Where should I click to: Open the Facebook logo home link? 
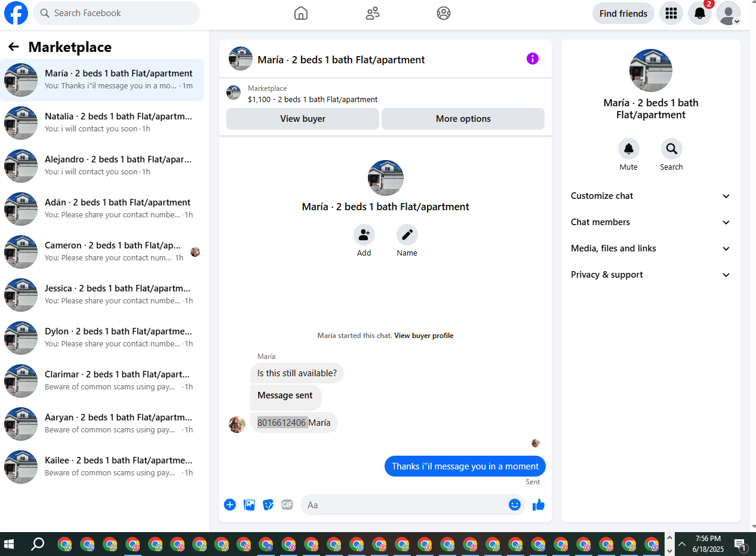[16, 13]
